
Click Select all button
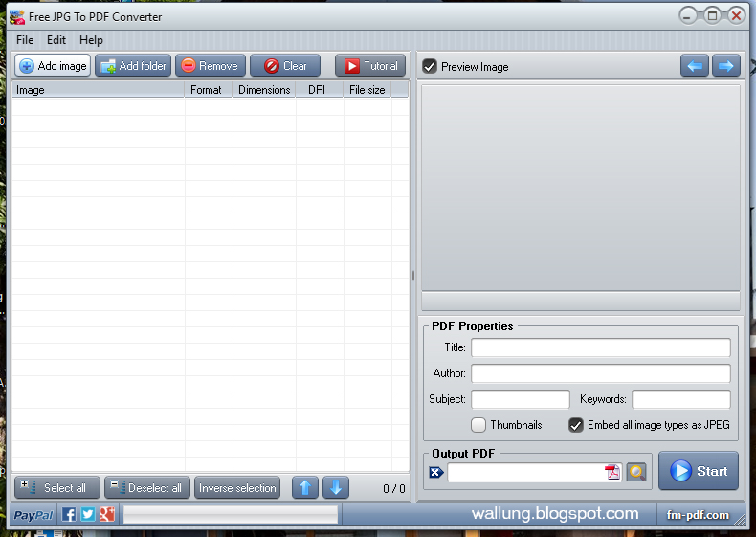point(57,488)
